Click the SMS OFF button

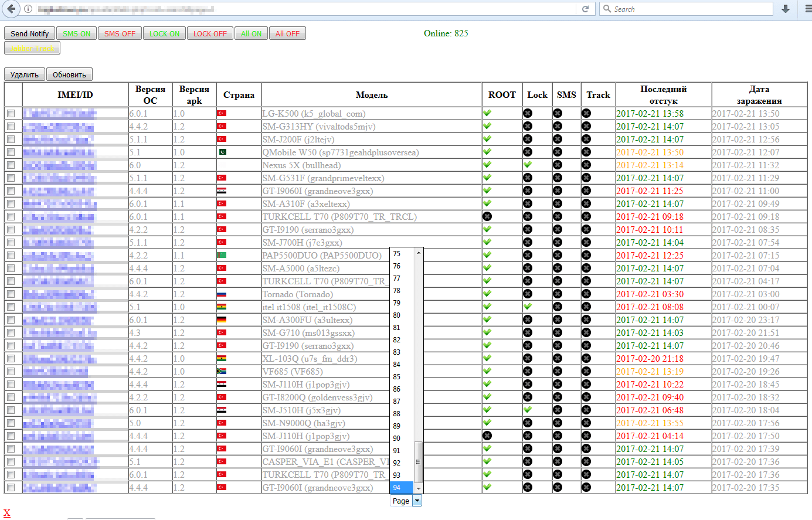(119, 33)
